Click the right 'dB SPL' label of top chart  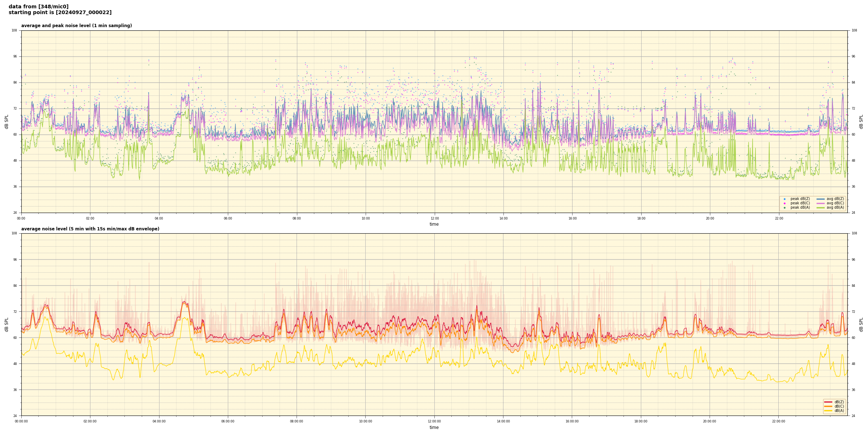[x=861, y=122]
